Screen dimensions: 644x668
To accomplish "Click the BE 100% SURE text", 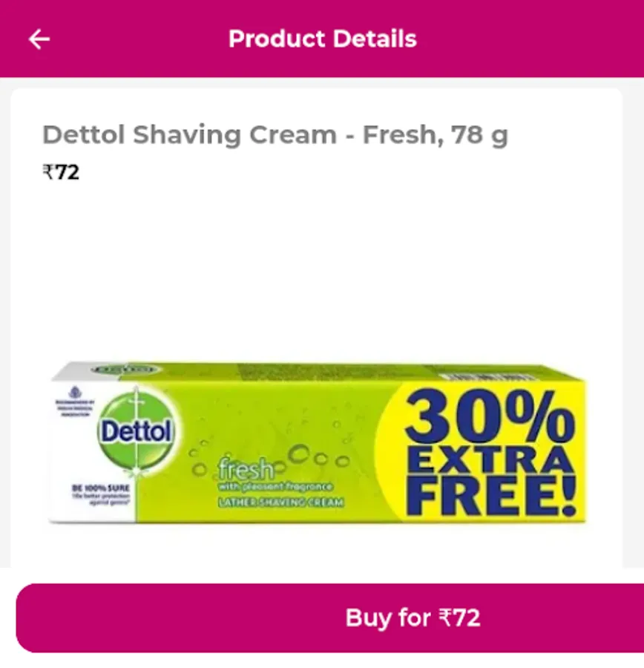I will (100, 488).
